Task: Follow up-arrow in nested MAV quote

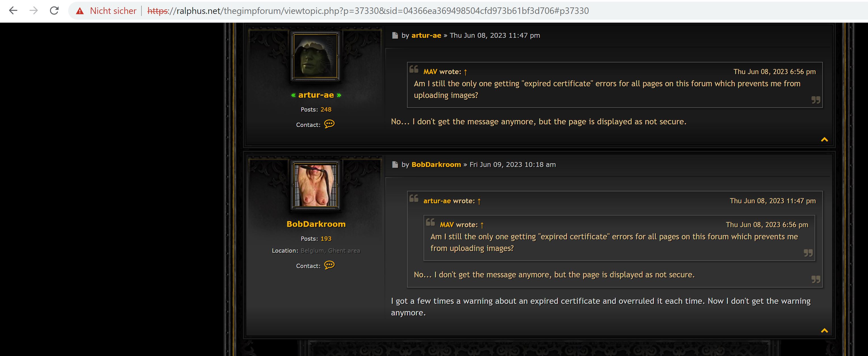Action: [x=482, y=225]
